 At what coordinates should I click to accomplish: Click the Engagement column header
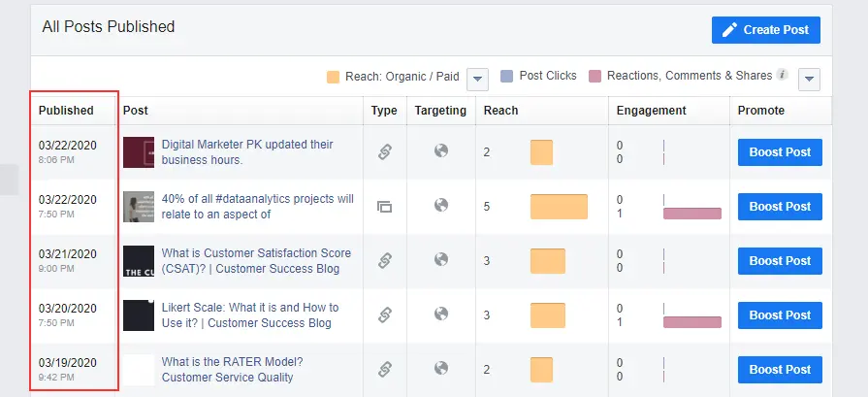coord(651,111)
